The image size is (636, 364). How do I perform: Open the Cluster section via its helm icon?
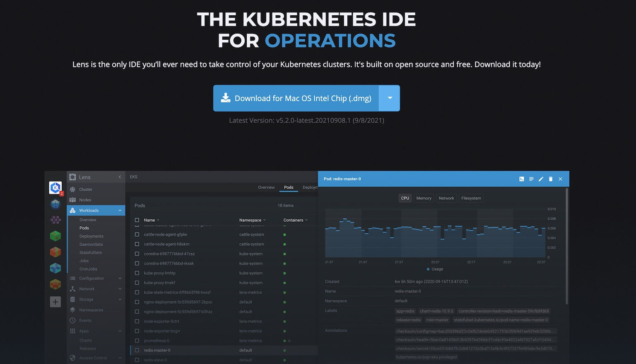(x=72, y=189)
